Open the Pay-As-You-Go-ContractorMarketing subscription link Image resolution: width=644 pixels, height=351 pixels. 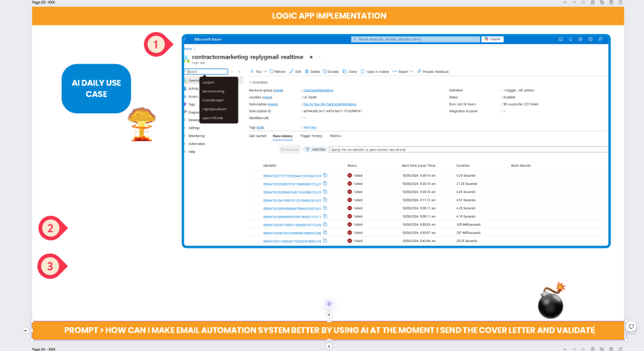(330, 104)
